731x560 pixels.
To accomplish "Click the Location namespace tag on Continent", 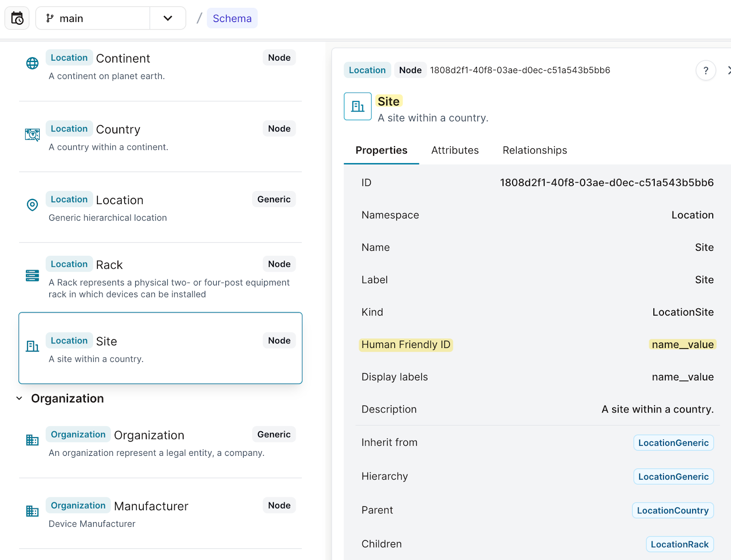I will (69, 58).
